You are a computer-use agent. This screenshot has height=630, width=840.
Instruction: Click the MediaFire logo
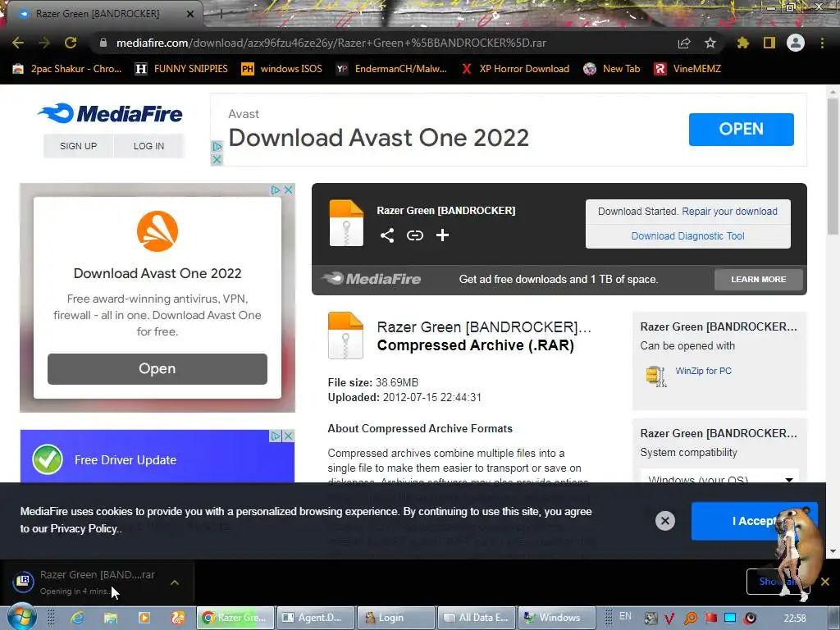click(111, 113)
